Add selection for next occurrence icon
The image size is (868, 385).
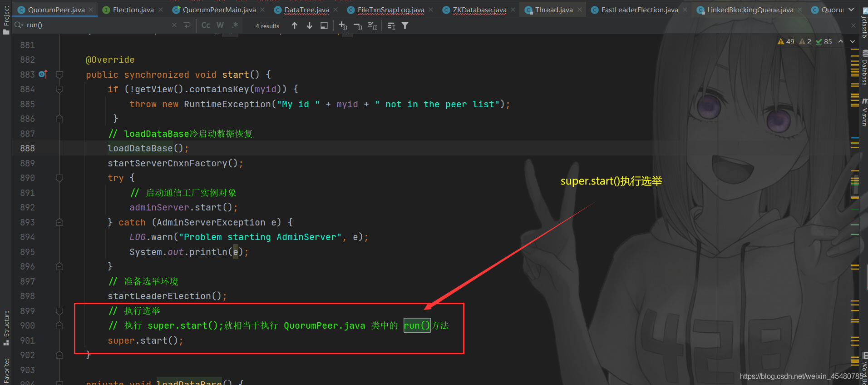343,26
